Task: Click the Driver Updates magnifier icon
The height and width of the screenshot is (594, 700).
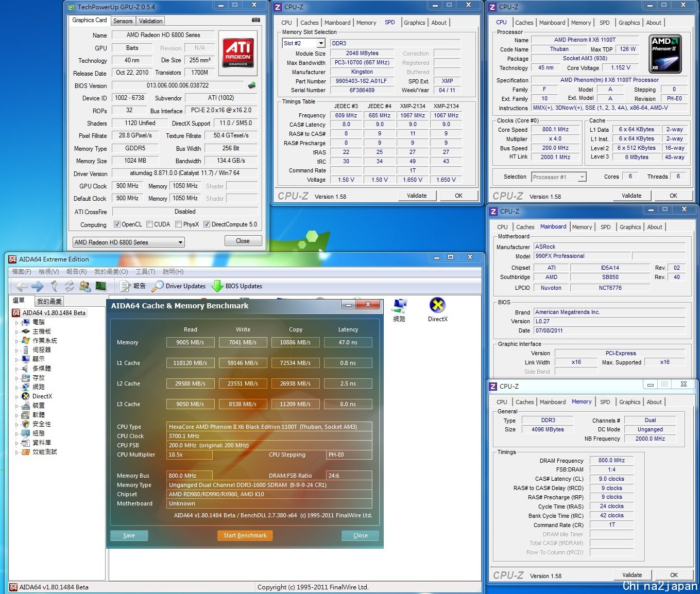Action: (x=158, y=286)
